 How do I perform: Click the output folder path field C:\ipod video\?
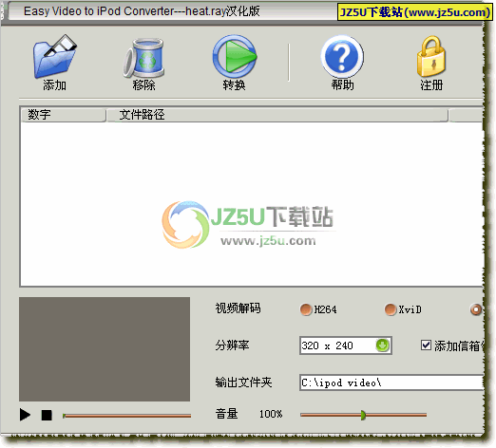coord(391,383)
